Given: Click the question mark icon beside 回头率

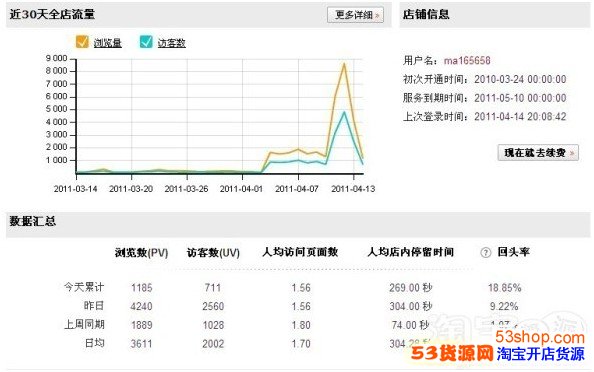Looking at the screenshot, I should pos(485,252).
